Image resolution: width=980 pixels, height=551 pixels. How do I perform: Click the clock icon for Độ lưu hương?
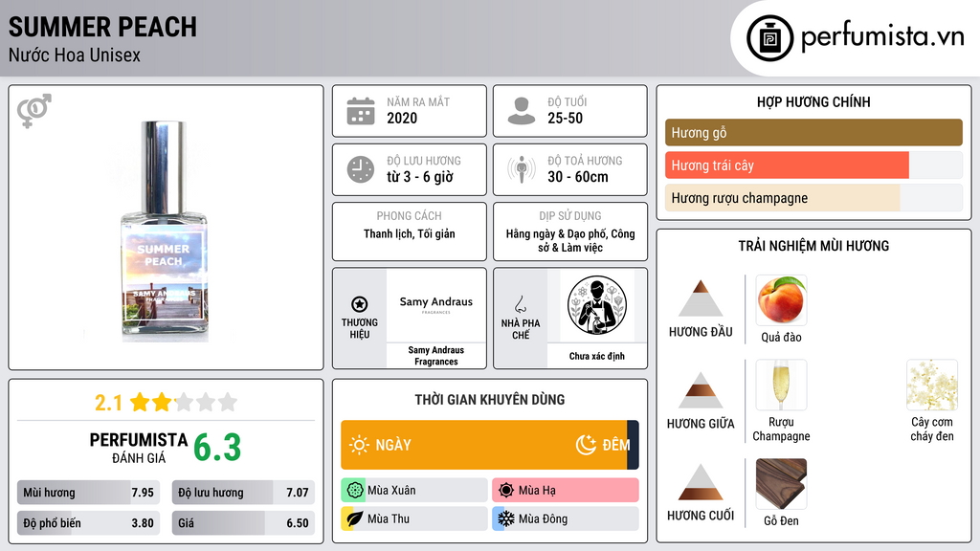361,169
